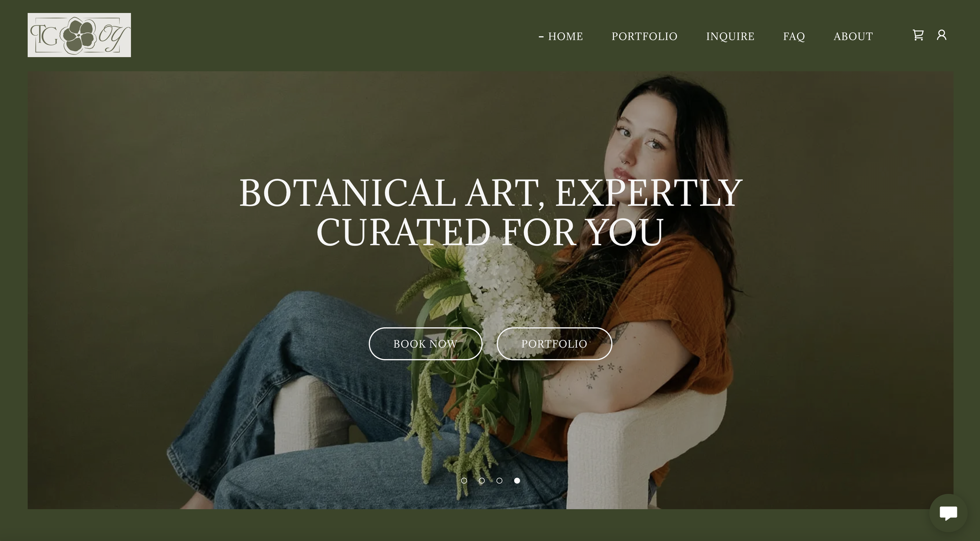Visit the About page in navigation
This screenshot has width=980, height=541.
pos(853,36)
